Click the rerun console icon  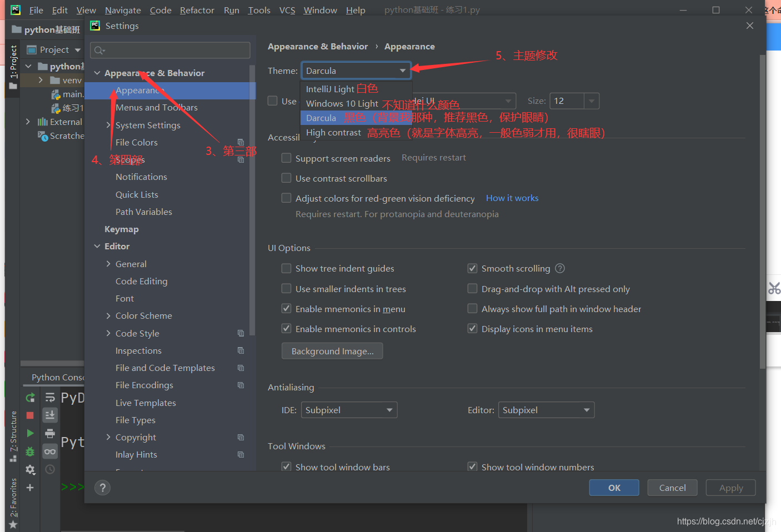tap(30, 397)
